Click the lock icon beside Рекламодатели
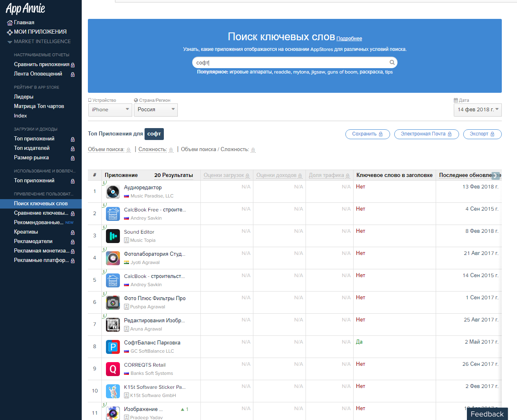Screen dimensions: 517x420 coord(73,242)
